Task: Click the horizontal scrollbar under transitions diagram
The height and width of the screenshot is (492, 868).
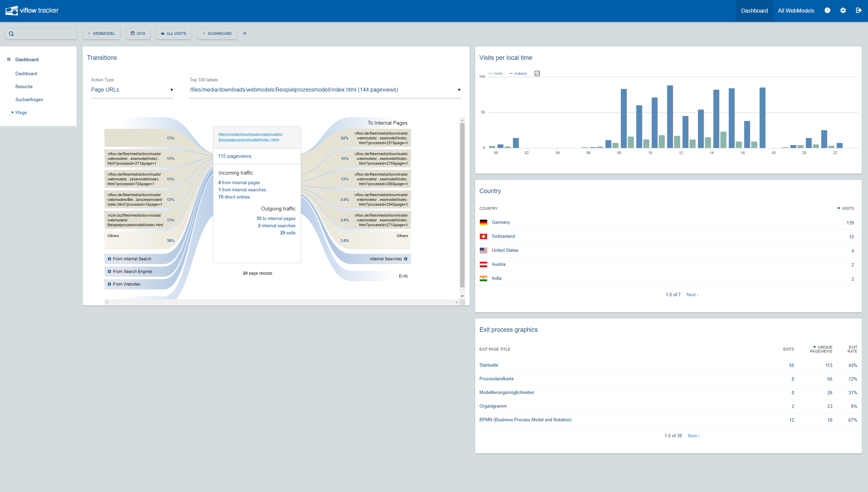Action: 282,302
